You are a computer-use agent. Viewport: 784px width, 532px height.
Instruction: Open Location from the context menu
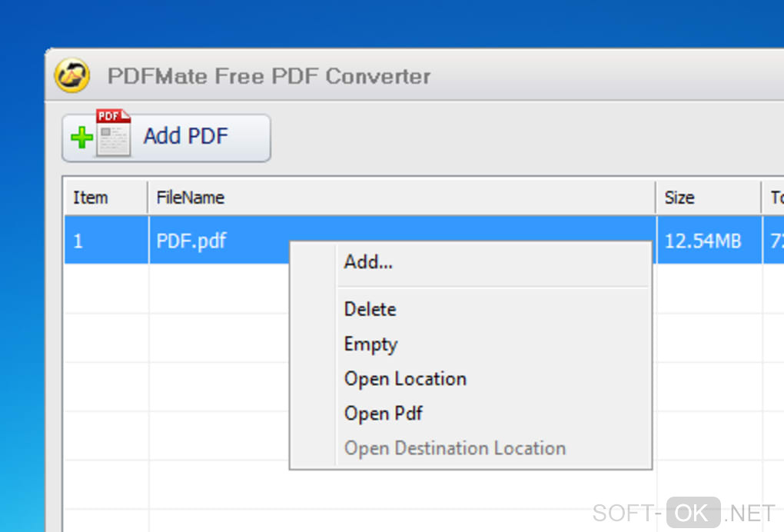click(405, 379)
